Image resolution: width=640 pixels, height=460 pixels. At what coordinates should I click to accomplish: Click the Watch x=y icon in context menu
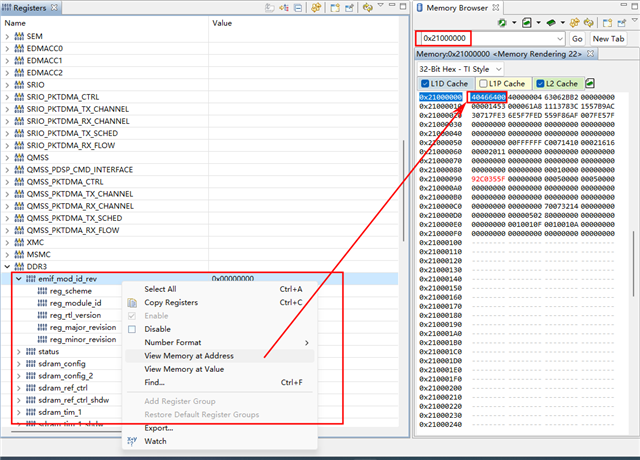(x=132, y=441)
